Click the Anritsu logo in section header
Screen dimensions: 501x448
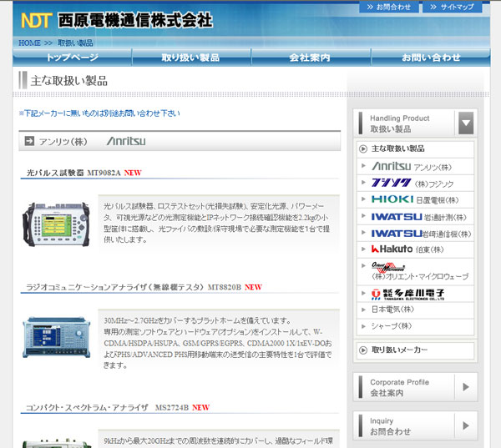coord(126,141)
